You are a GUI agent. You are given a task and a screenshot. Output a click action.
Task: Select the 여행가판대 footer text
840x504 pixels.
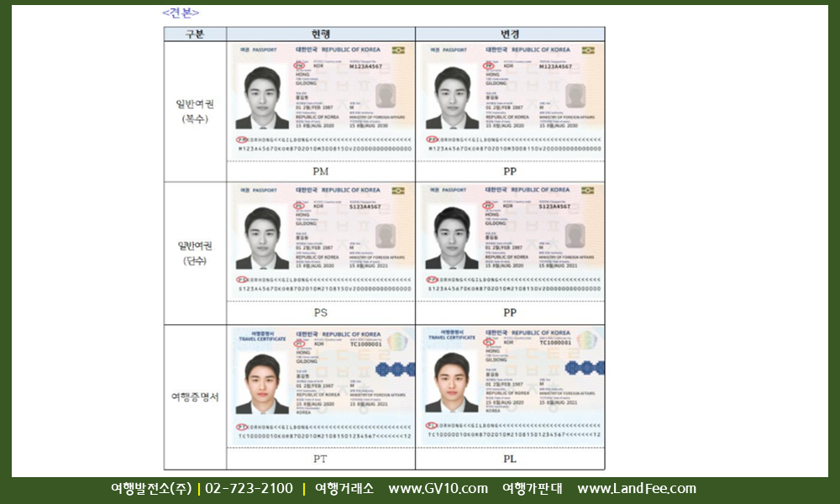tap(533, 489)
